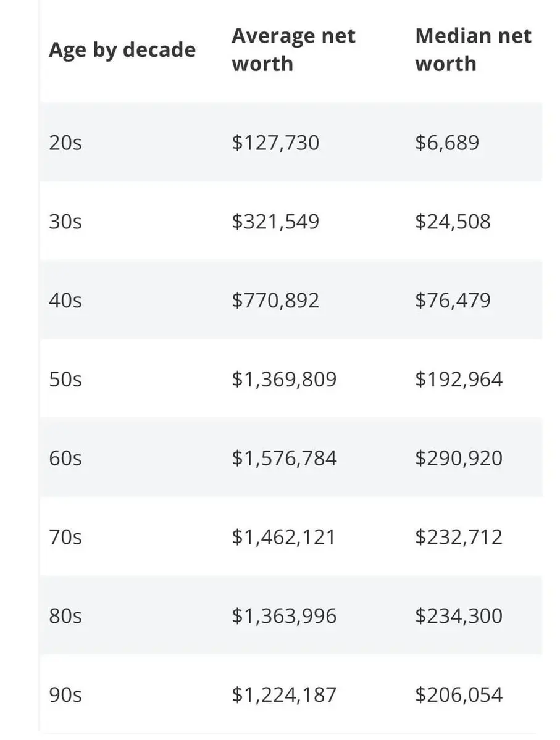The height and width of the screenshot is (740, 560).
Task: Click the median value $290,920
Action: coord(459,458)
